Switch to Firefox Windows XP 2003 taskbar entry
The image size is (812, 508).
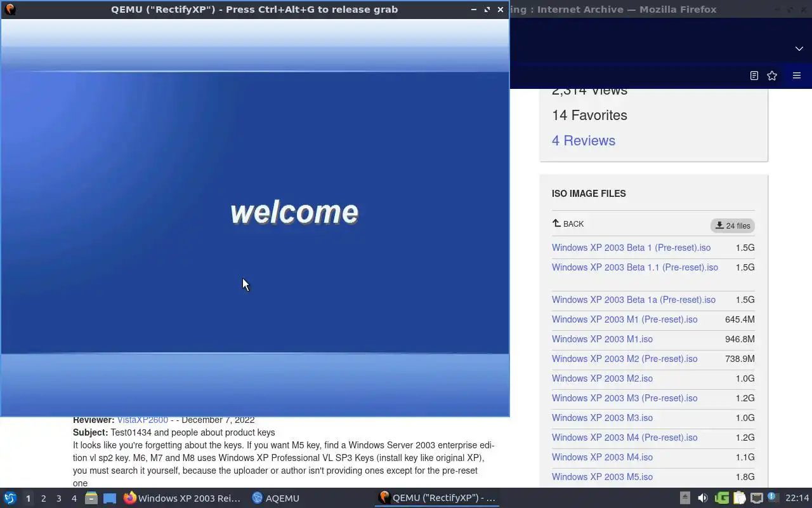(x=182, y=498)
